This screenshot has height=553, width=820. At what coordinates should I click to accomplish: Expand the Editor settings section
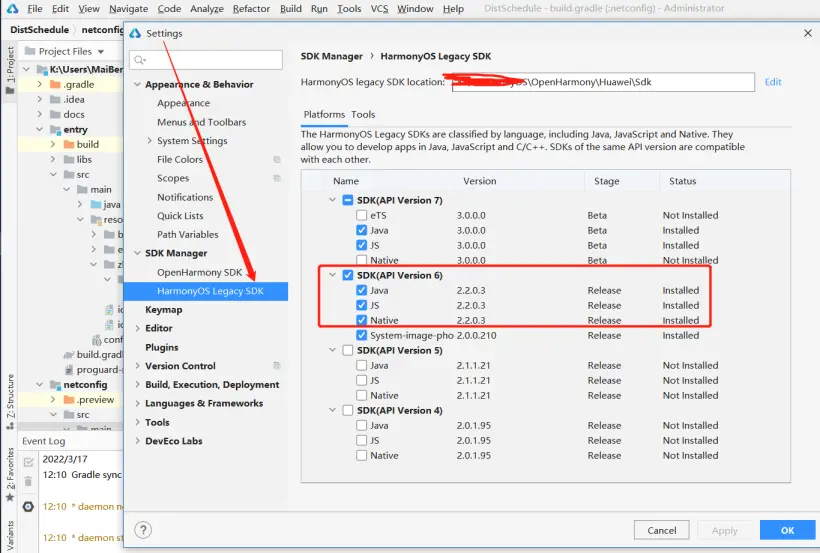click(138, 328)
